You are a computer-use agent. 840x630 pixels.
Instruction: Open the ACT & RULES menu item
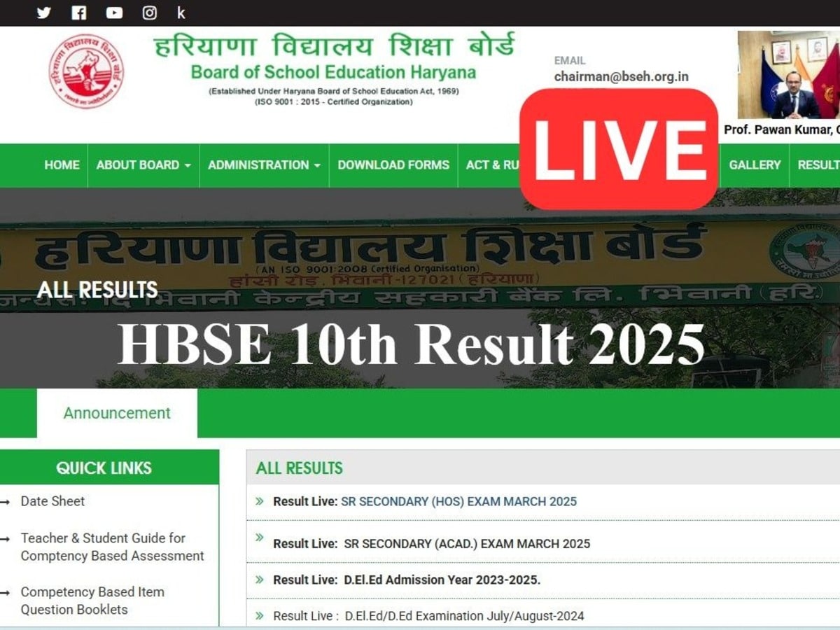pyautogui.click(x=493, y=165)
